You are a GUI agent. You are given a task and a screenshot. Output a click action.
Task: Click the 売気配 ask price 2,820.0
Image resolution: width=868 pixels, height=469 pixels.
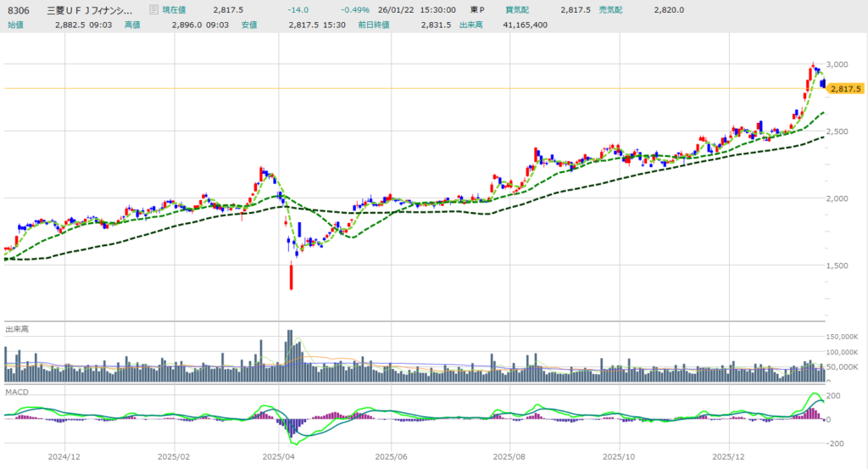click(669, 10)
